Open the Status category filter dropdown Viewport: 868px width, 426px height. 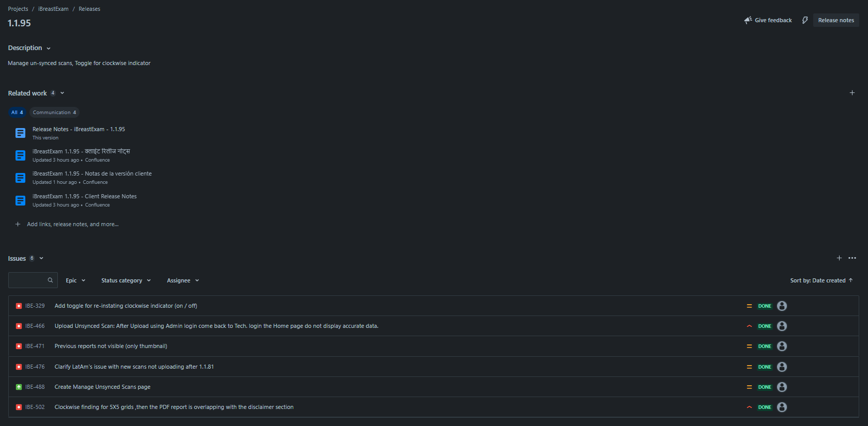tap(126, 280)
